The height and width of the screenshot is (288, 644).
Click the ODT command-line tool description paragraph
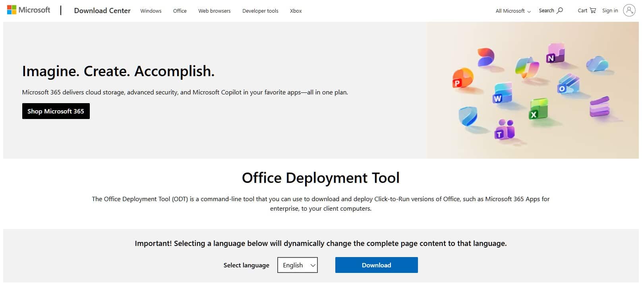point(321,204)
